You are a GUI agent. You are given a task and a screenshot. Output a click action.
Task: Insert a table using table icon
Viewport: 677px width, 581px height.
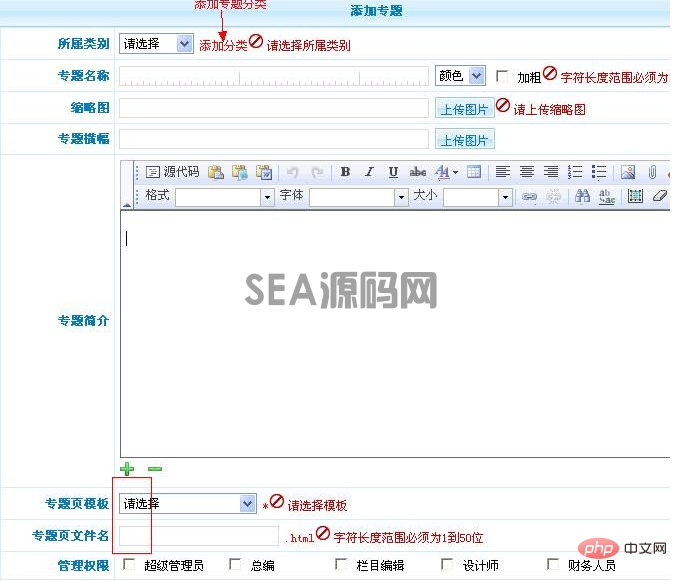tap(474, 172)
